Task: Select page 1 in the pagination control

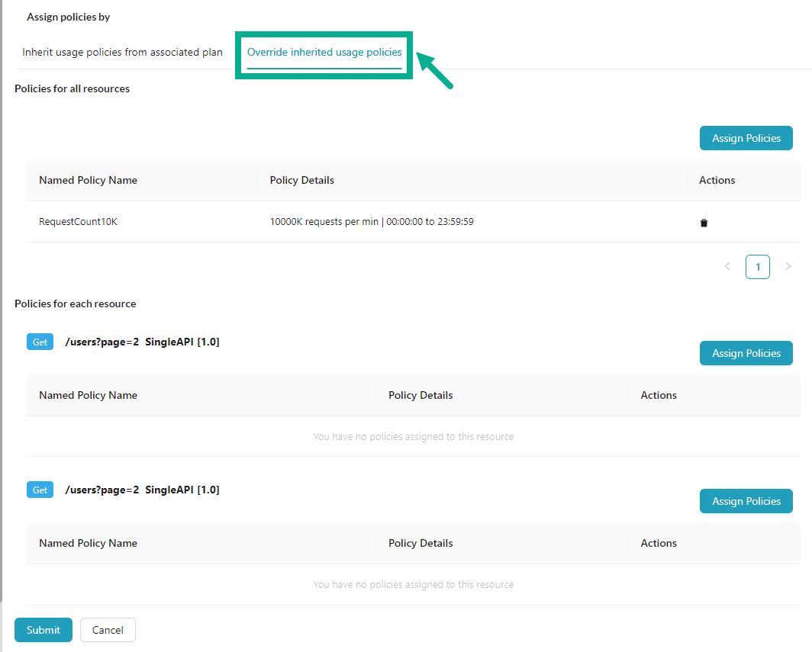Action: click(758, 266)
